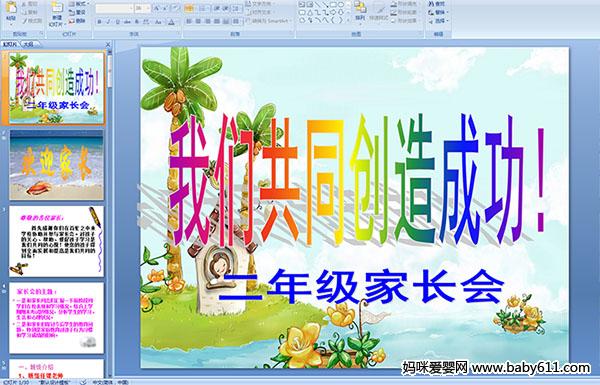Image resolution: width=600 pixels, height=385 pixels.
Task: Select the Format Painter brush
Action: click(32, 21)
